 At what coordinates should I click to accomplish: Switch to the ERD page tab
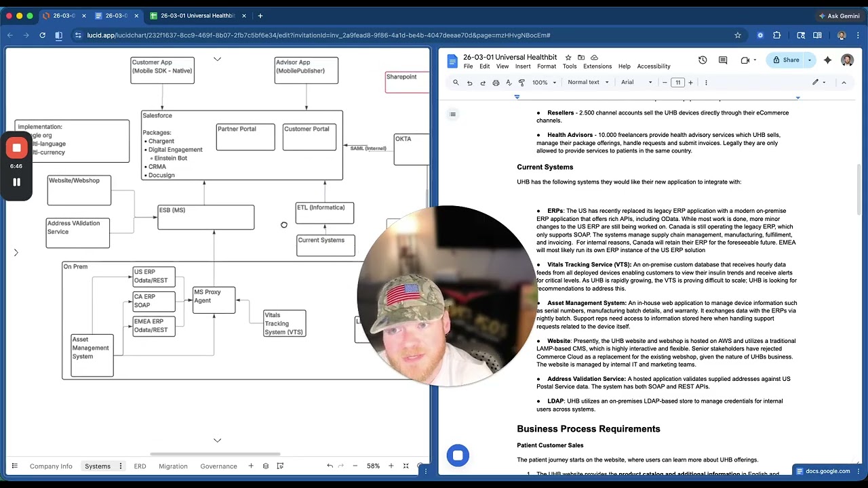coord(140,466)
